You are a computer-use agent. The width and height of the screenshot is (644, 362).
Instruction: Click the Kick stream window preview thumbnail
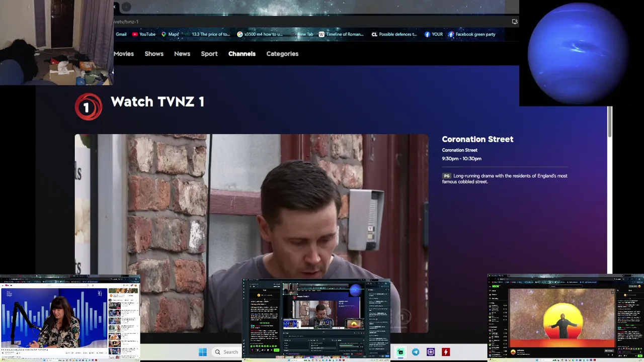point(566,318)
